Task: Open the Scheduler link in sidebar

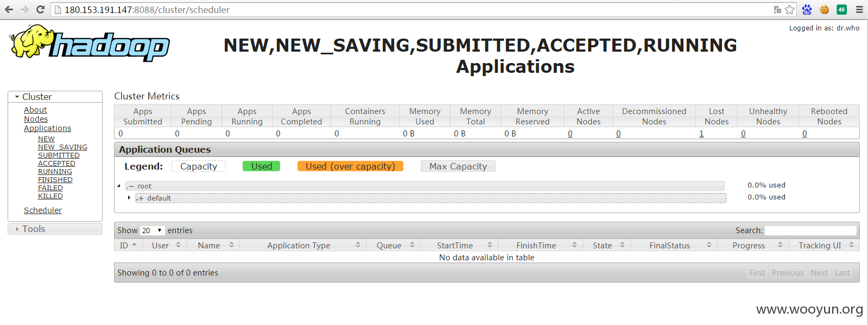Action: pos(43,210)
